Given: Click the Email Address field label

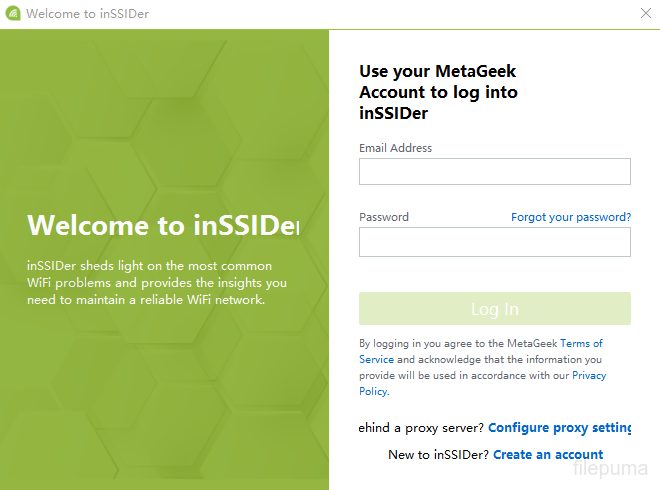Looking at the screenshot, I should click(x=396, y=148).
